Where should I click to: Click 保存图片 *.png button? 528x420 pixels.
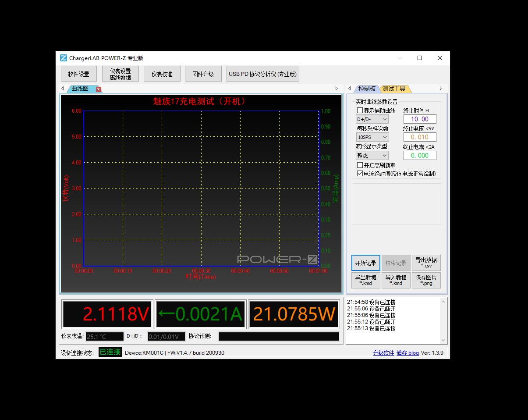coord(426,281)
